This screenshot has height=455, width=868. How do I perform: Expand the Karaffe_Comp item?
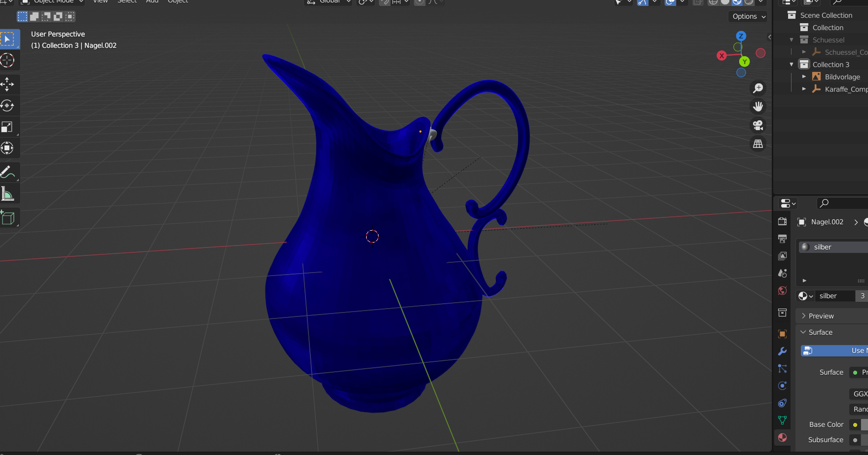[x=804, y=89]
